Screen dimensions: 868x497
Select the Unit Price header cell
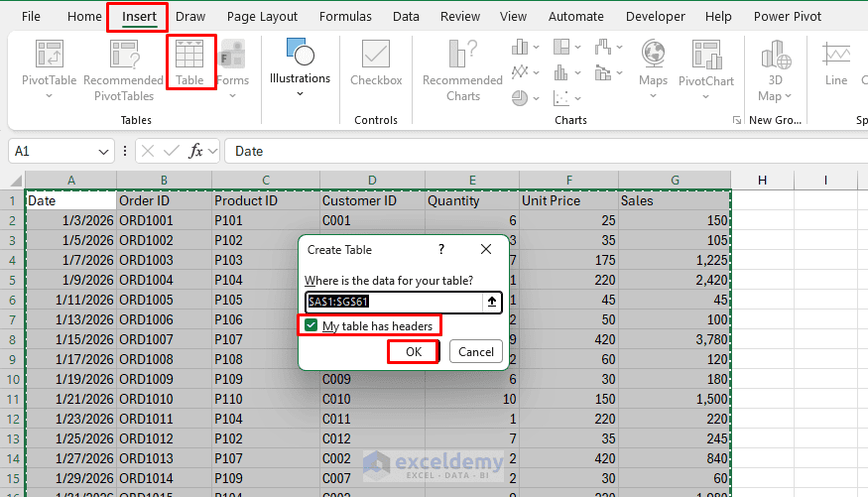[568, 200]
